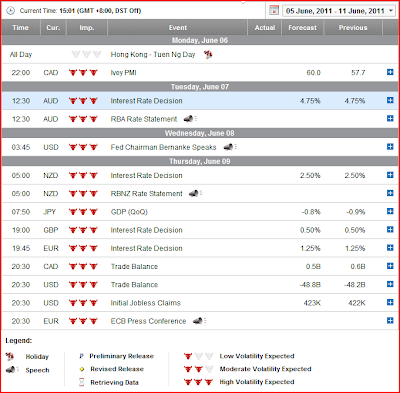
Task: Click speech icon beside RBNZ Rate Statement
Action: pos(196,193)
